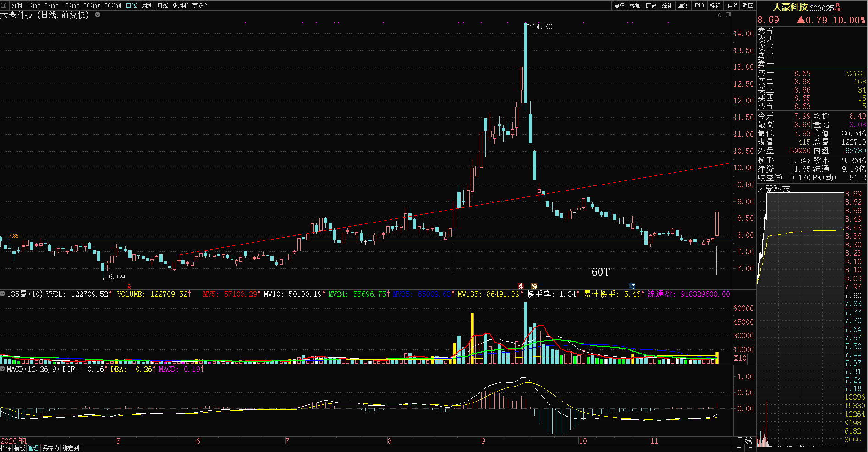The width and height of the screenshot is (868, 452).
Task: Click the red $ marker near bottom-left
Action: pos(129,287)
